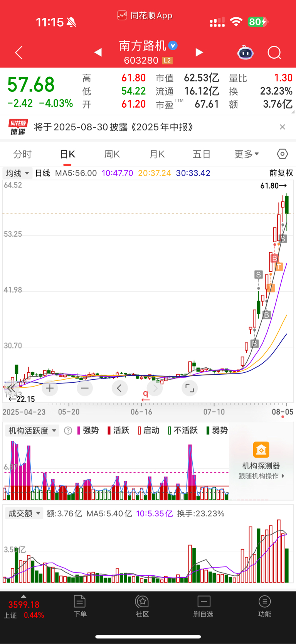The width and height of the screenshot is (296, 644).
Task: Open the robot AI assistant
Action: click(x=245, y=52)
